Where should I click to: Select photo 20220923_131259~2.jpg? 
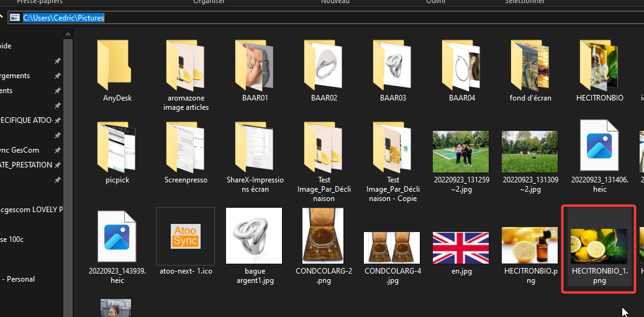(461, 152)
